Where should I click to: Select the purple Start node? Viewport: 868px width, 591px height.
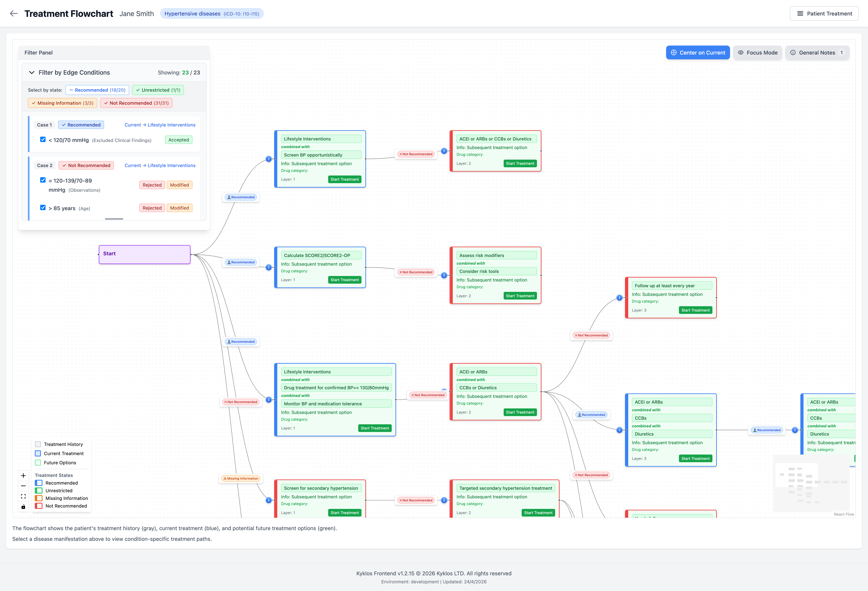pyautogui.click(x=144, y=254)
